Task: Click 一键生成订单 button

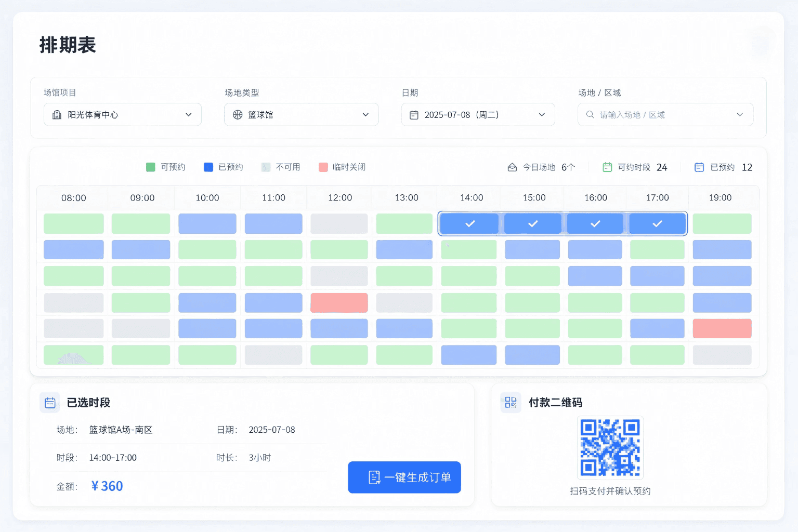Action: [x=404, y=477]
